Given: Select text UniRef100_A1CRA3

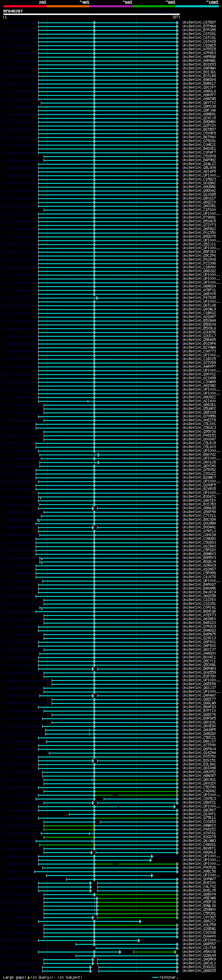Looking at the screenshot, I should click(x=199, y=546).
